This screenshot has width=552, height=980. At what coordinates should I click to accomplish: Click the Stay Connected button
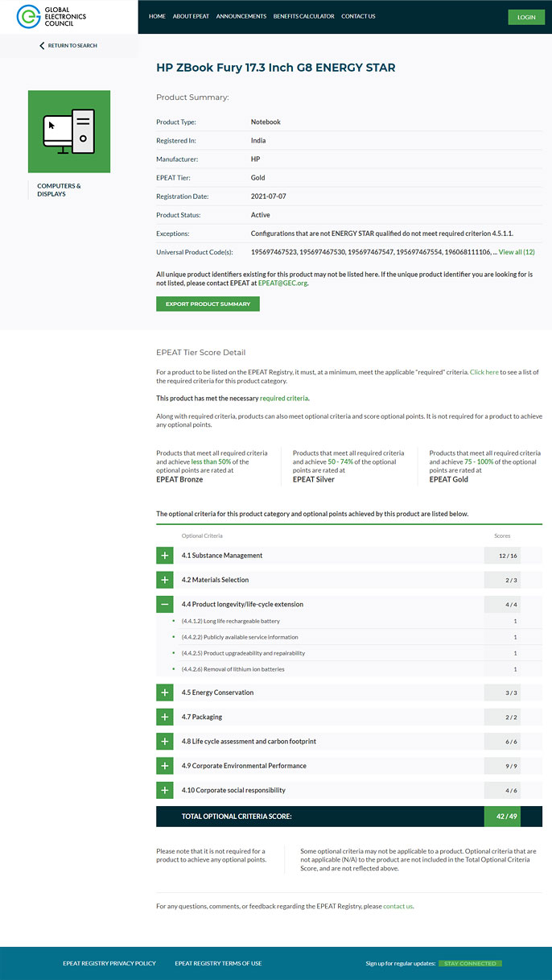click(471, 963)
